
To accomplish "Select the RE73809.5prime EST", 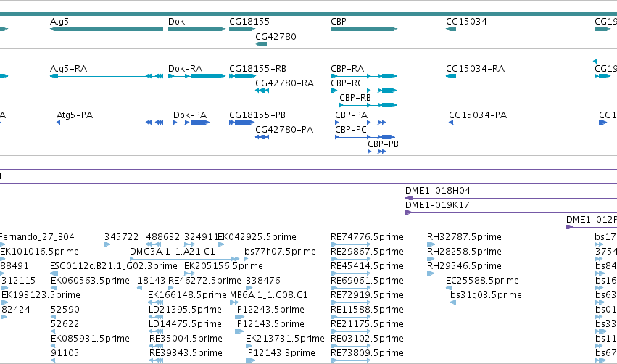I will (x=351, y=360).
